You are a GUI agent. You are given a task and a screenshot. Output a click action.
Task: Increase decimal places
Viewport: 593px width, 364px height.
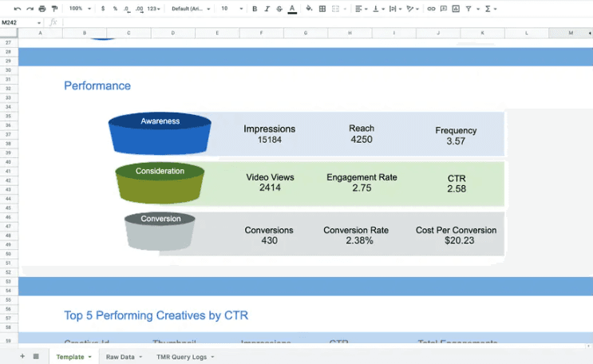tap(139, 9)
